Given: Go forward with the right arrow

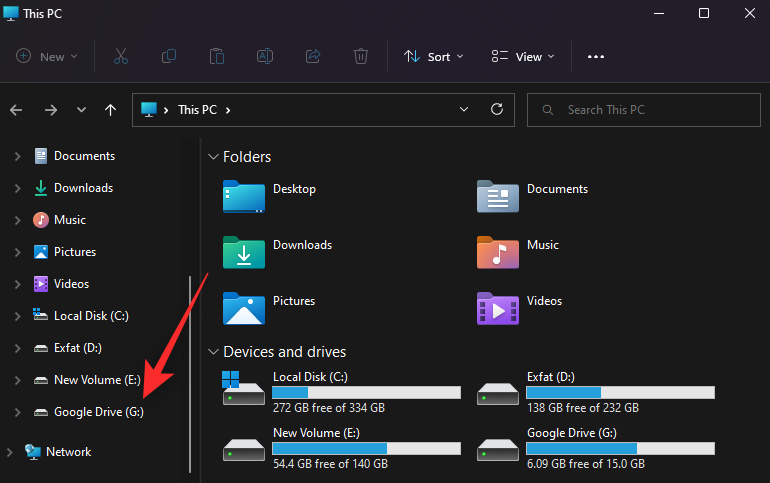Looking at the screenshot, I should tap(51, 110).
